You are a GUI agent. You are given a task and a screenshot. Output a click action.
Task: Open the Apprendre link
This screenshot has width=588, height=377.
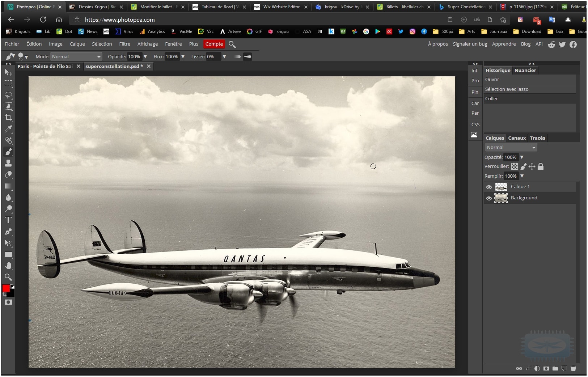coord(504,44)
